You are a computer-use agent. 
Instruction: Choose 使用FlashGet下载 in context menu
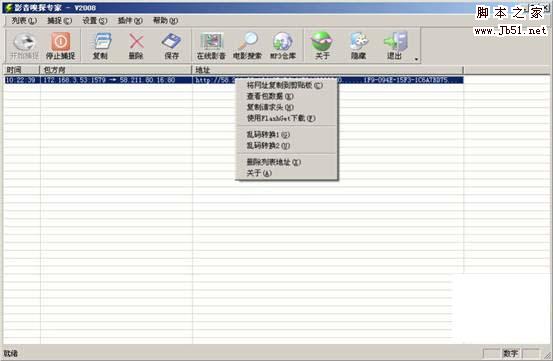pyautogui.click(x=286, y=118)
